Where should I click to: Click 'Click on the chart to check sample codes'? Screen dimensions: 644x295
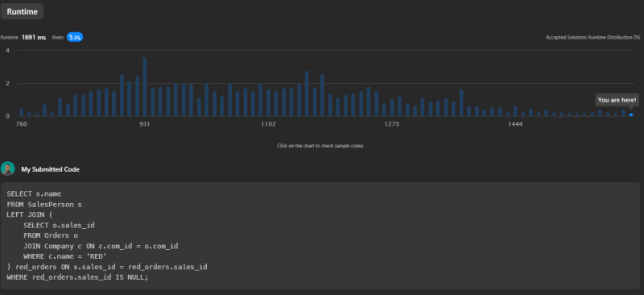pyautogui.click(x=320, y=146)
